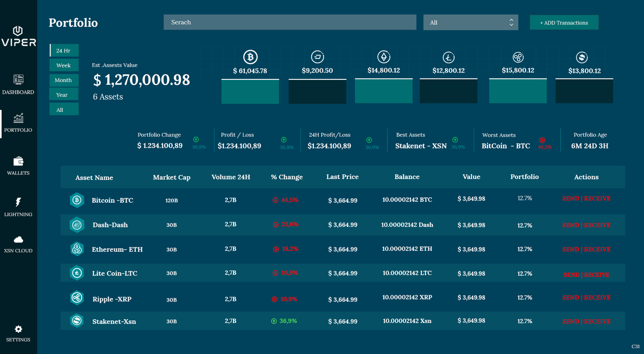The height and width of the screenshot is (354, 644).
Task: Click SEND | RECEIVE for Ethereum-ETH
Action: (x=586, y=249)
